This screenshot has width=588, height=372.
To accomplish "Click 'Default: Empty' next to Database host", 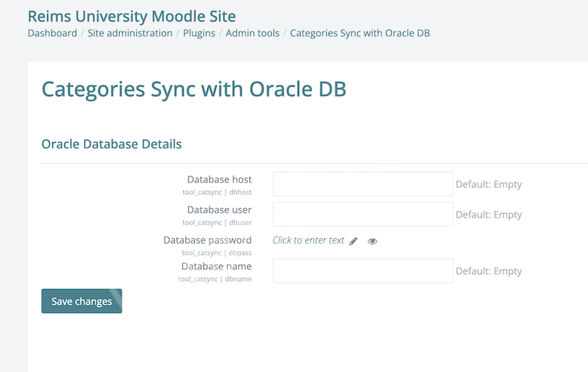I will (489, 184).
